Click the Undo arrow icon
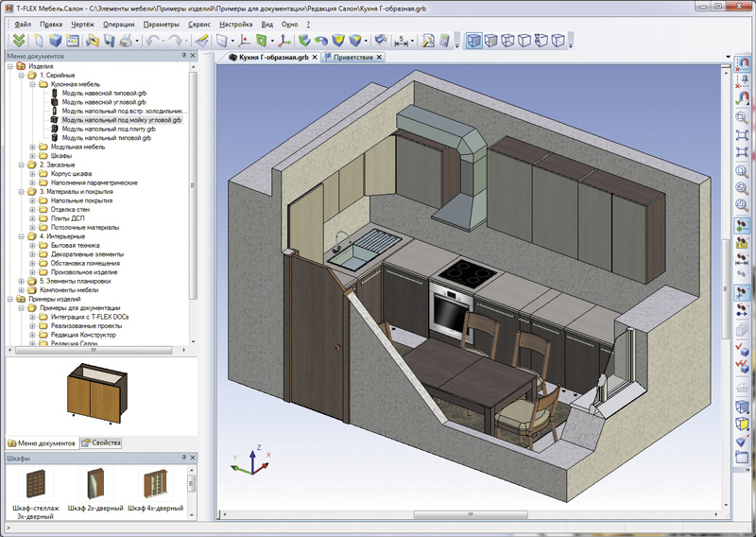This screenshot has width=756, height=537. point(152,41)
